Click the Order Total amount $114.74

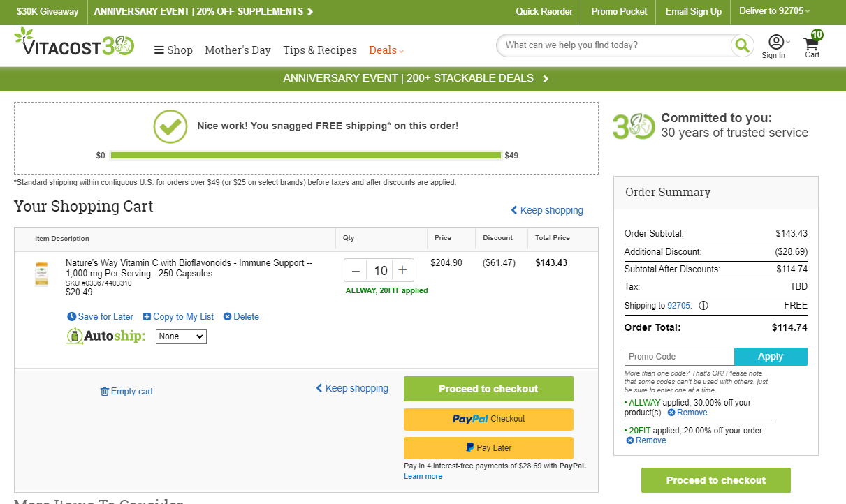[x=789, y=327]
